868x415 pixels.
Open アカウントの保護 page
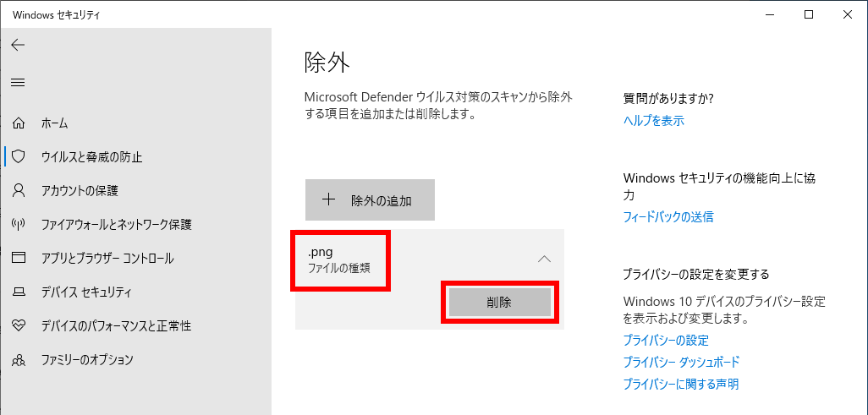click(80, 192)
